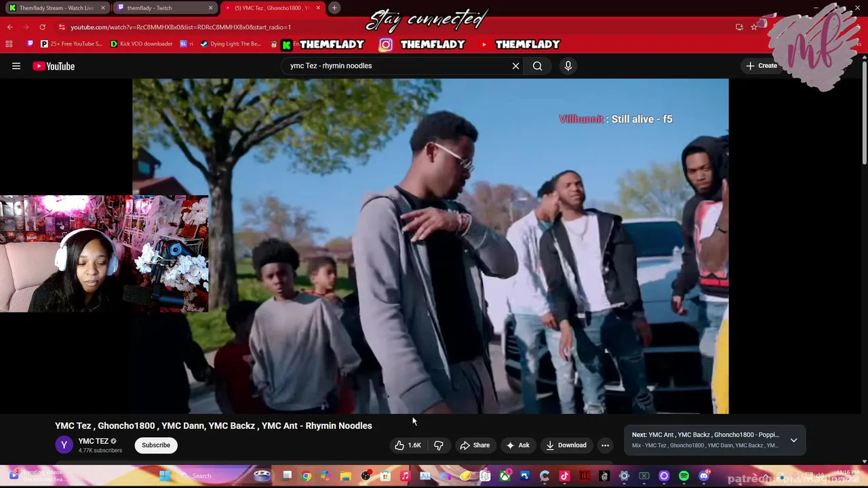This screenshot has width=868, height=488.
Task: Open Xbox app from the taskbar
Action: [x=505, y=476]
